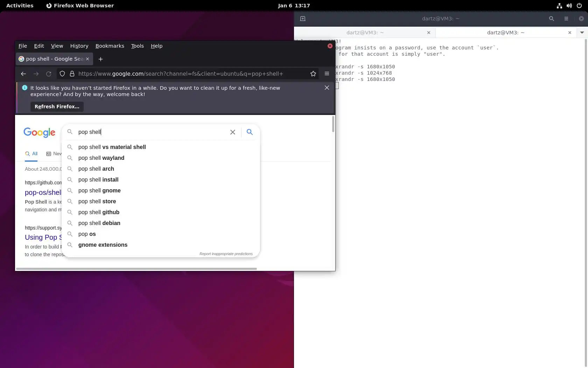The height and width of the screenshot is (368, 588).
Task: Click the info icon in notification bar
Action: click(x=25, y=88)
